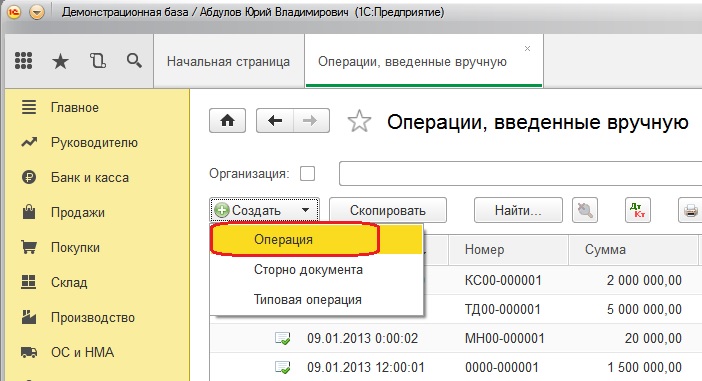Viewport: 702px width, 381px height.
Task: Open the 1C main menu dropdown arrow
Action: pos(37,12)
